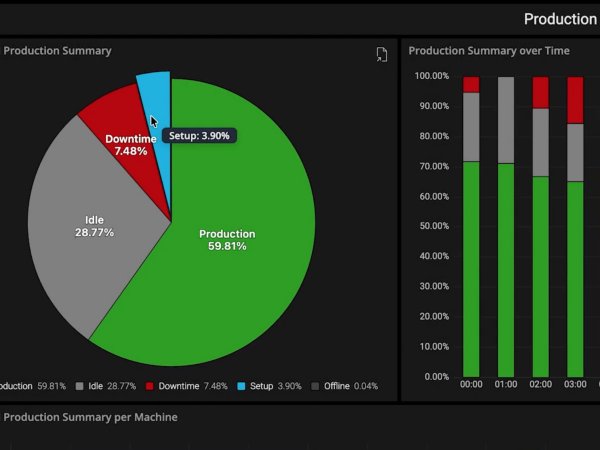Click the export report icon in Production Summary
600x450 pixels.
point(381,54)
